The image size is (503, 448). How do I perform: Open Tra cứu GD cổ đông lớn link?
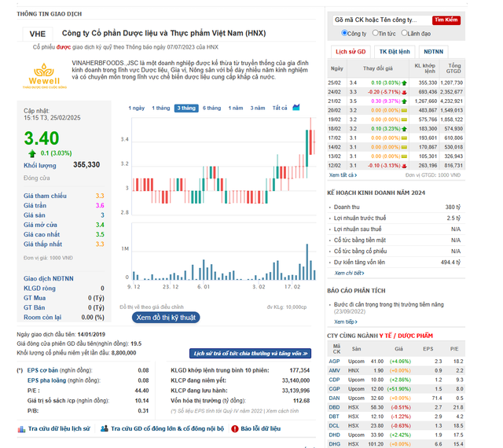click(x=167, y=429)
